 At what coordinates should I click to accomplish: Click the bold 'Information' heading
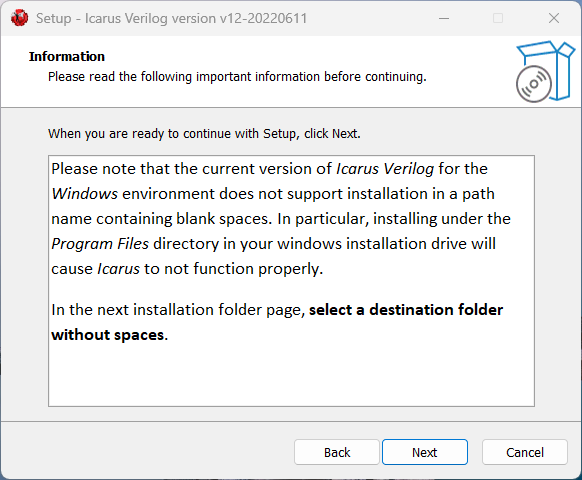coord(67,56)
